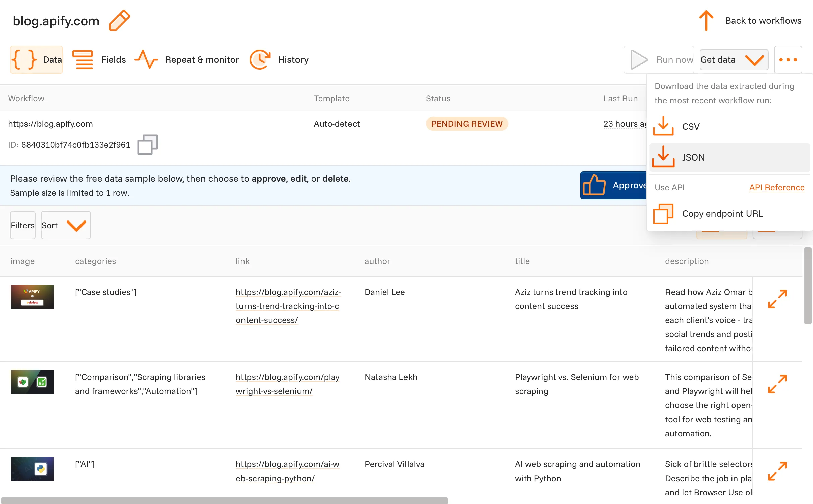Click the Approve button

614,185
